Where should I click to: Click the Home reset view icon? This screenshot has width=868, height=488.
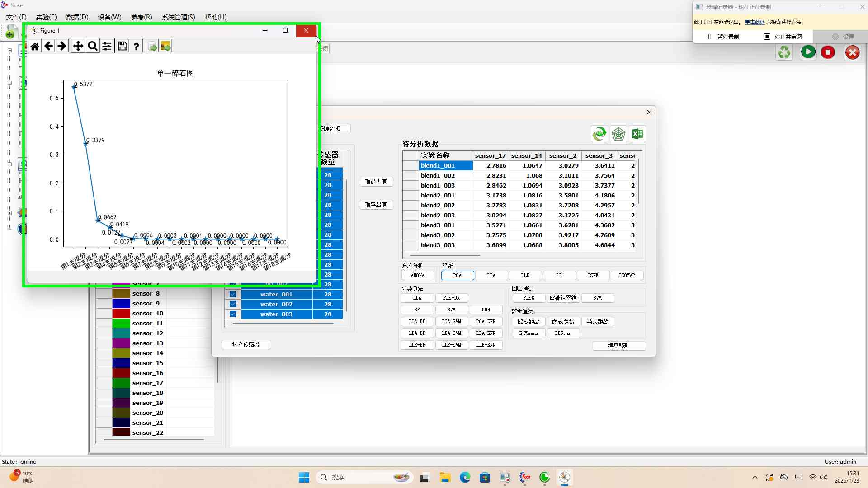pos(35,46)
